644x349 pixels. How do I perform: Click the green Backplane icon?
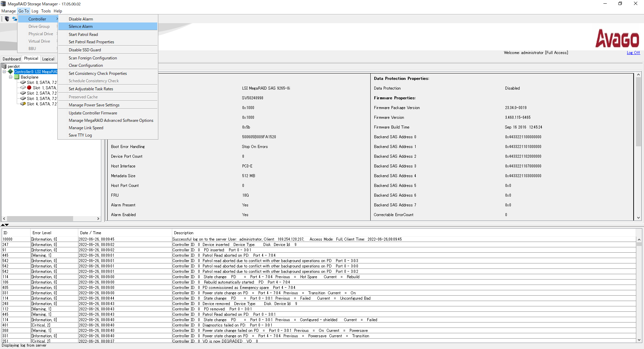[x=17, y=77]
